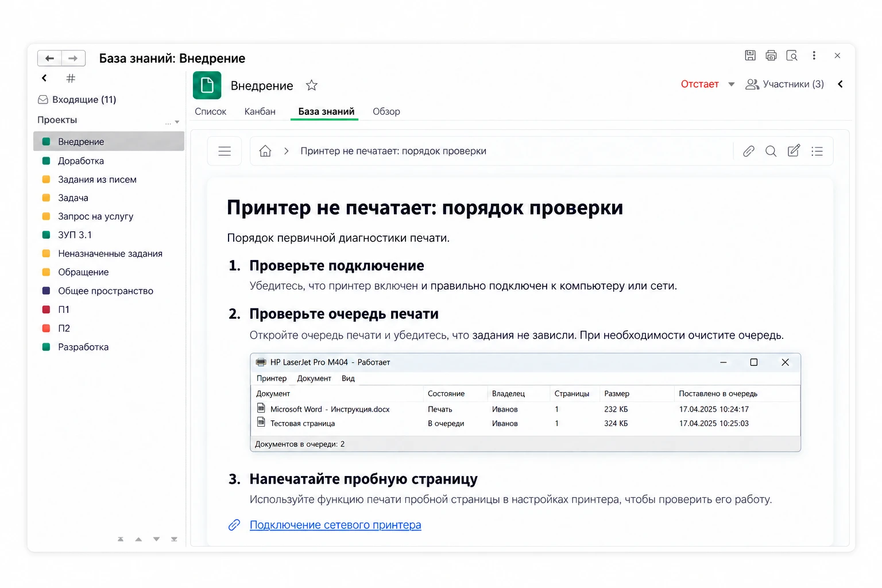Screen dimensions: 882x588
Task: Open the three-dot more menu
Action: coord(814,56)
